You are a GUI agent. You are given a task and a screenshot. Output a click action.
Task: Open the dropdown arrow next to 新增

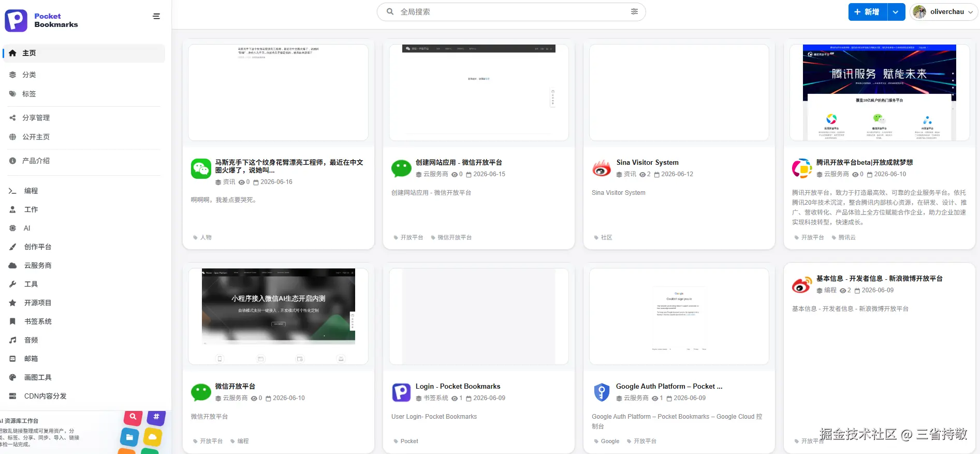click(896, 12)
